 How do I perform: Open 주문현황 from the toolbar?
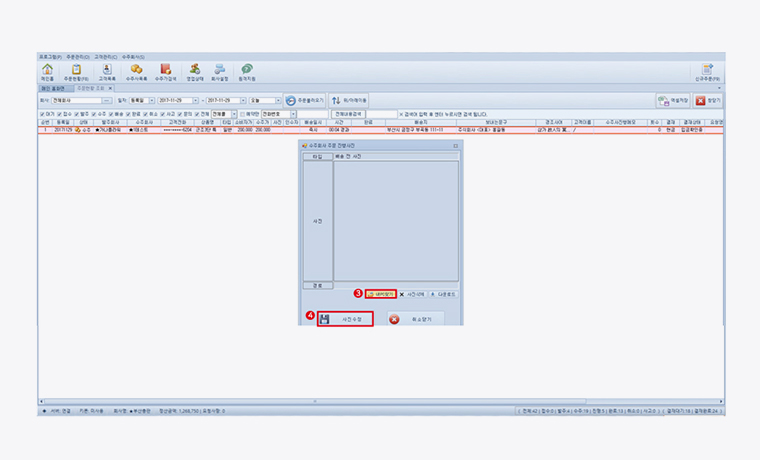[x=76, y=70]
